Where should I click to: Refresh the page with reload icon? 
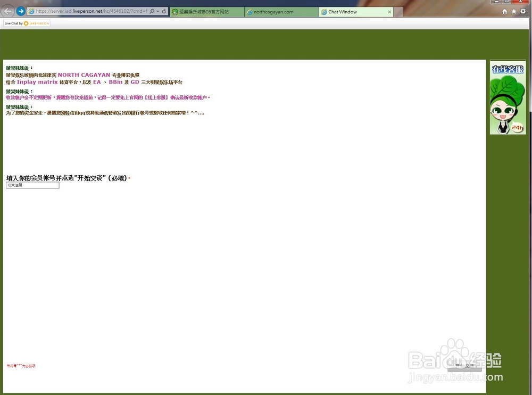(164, 11)
